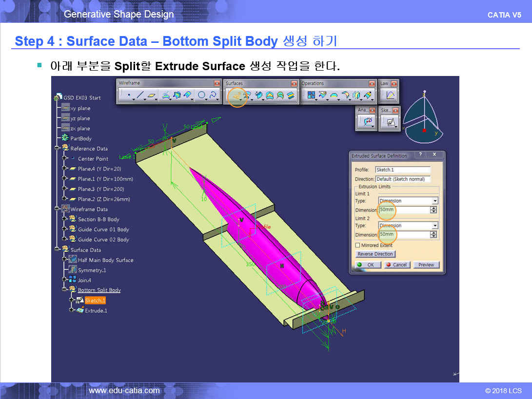Select Sketch.1 in the specification tree
Screen dimensions: 532x399
[x=95, y=301]
